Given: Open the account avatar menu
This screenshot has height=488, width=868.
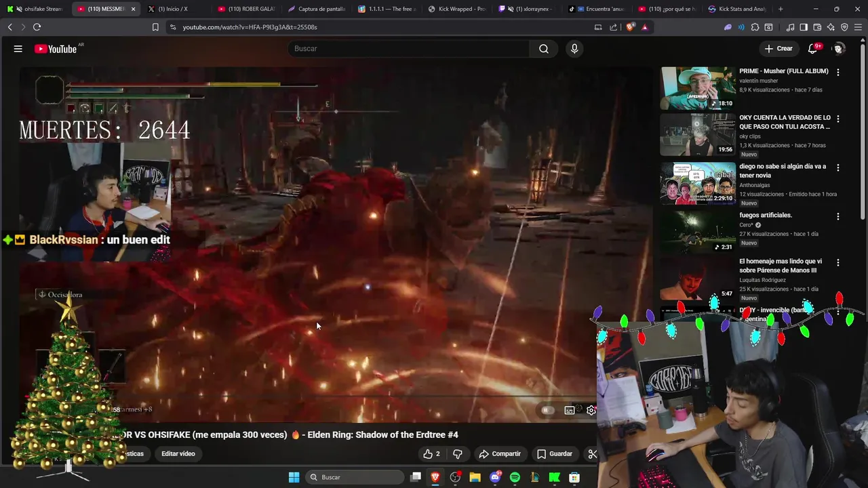Looking at the screenshot, I should click(839, 49).
